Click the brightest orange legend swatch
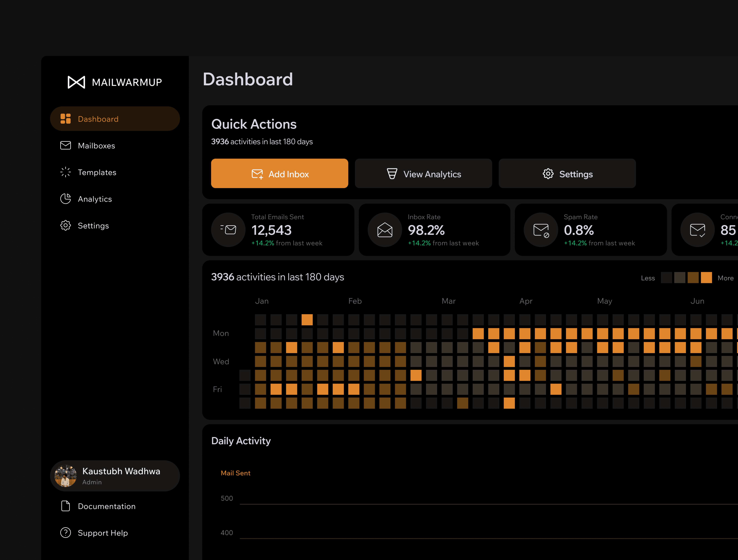Screen dimensions: 738x560 (706, 278)
